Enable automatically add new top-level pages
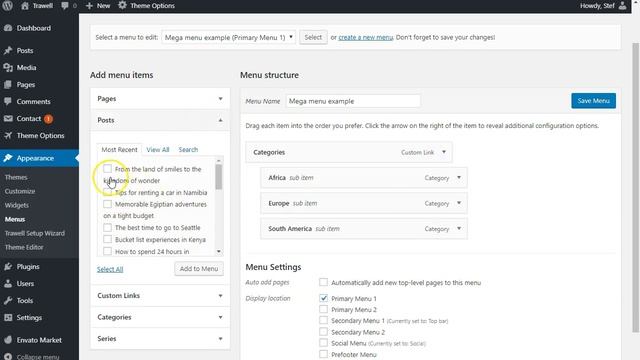Screen dimensions: 640x360 [x=323, y=282]
